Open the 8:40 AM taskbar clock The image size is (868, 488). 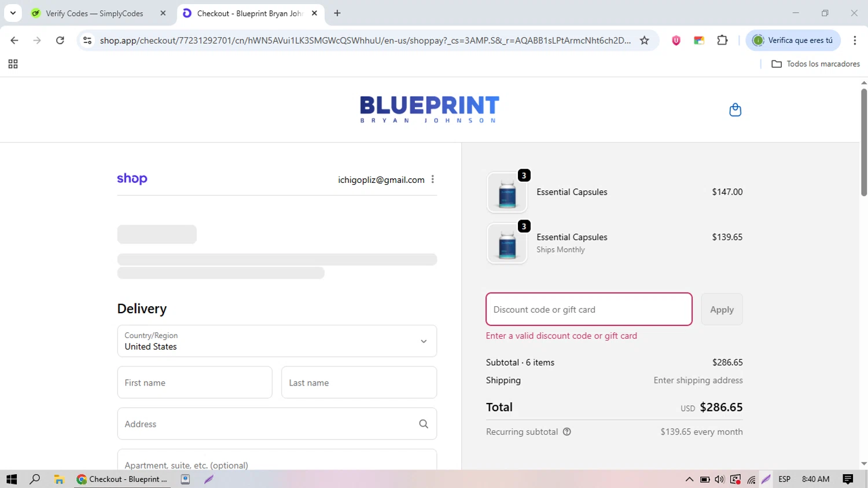click(816, 479)
